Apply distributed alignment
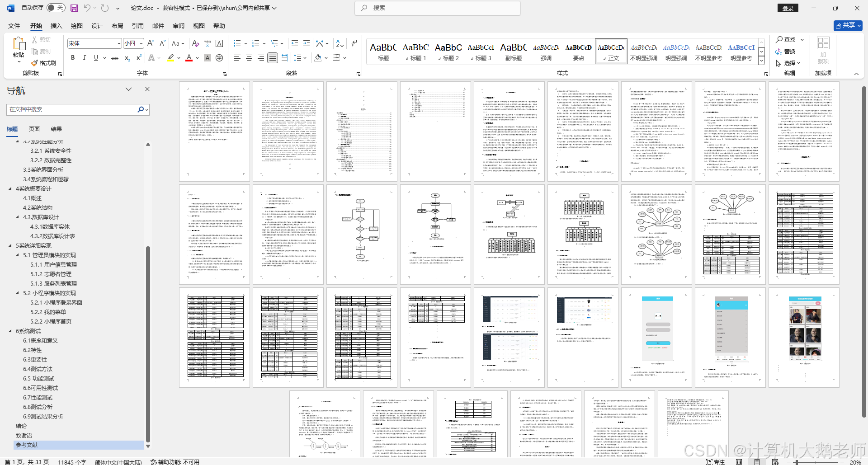The width and height of the screenshot is (868, 465). (x=284, y=58)
